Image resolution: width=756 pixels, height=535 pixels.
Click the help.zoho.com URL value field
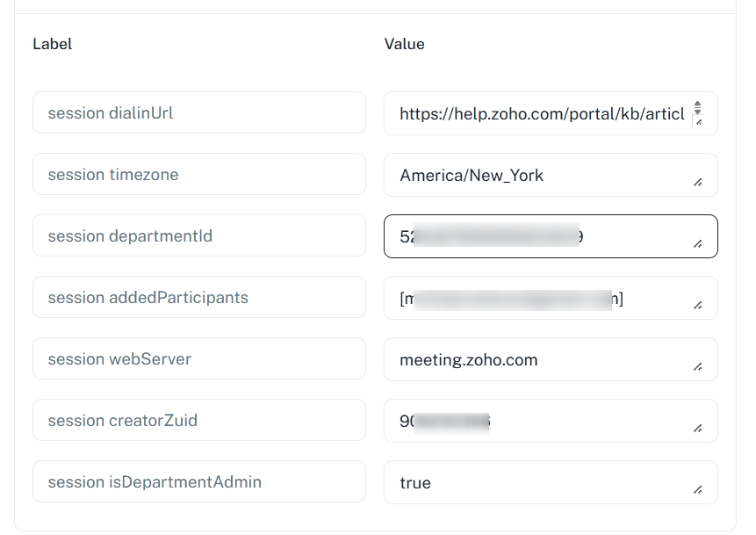540,113
